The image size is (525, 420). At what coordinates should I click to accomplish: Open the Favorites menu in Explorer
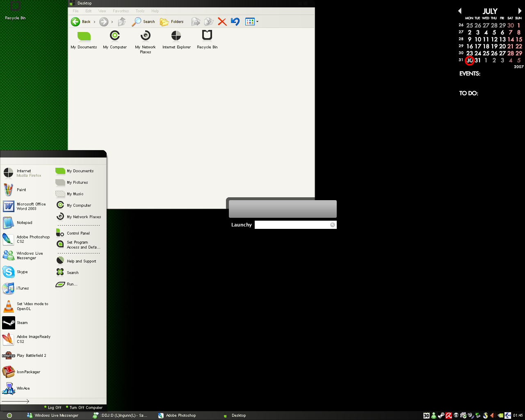click(x=121, y=11)
